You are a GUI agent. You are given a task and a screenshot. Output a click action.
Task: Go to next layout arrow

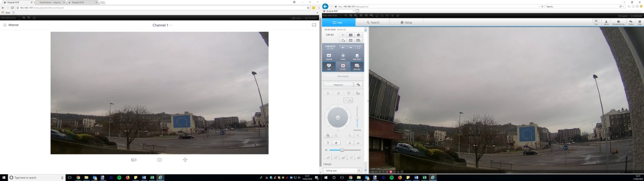pos(350,47)
